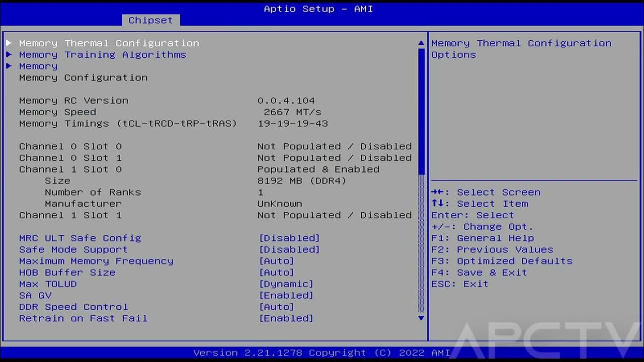
Task: Select the MRC ULT Safe Config option
Action: point(80,238)
